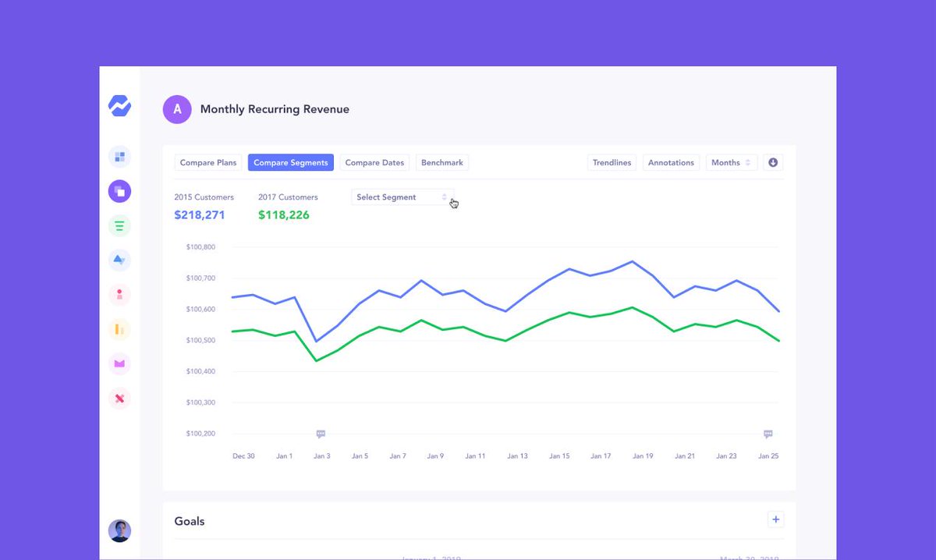Click the $218,271 value
The image size is (936, 560).
[x=200, y=214]
